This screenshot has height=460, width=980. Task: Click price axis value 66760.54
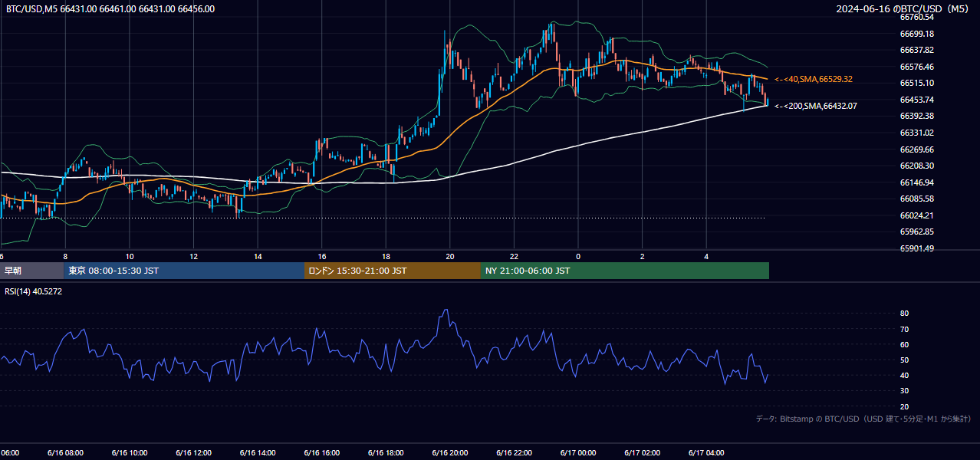pos(916,17)
